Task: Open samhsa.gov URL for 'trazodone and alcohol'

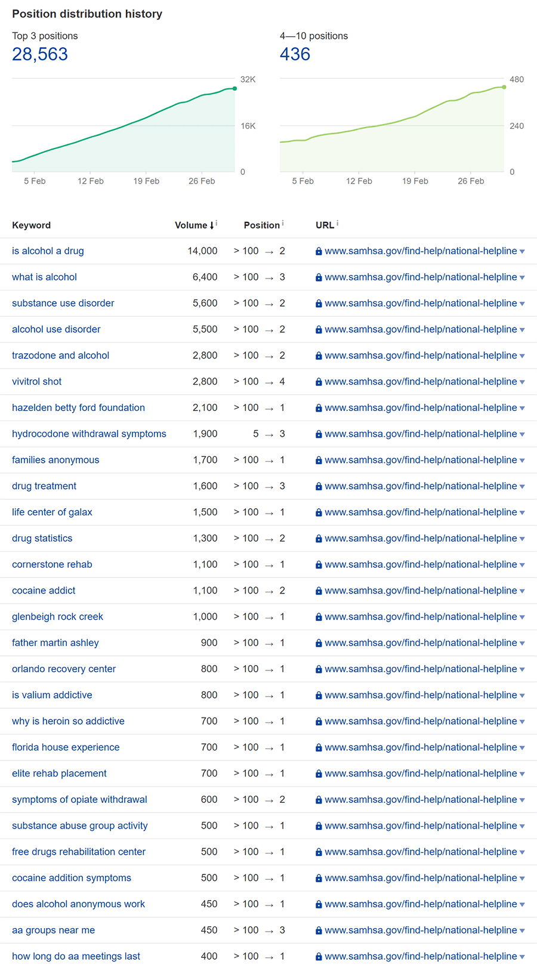Action: [421, 355]
